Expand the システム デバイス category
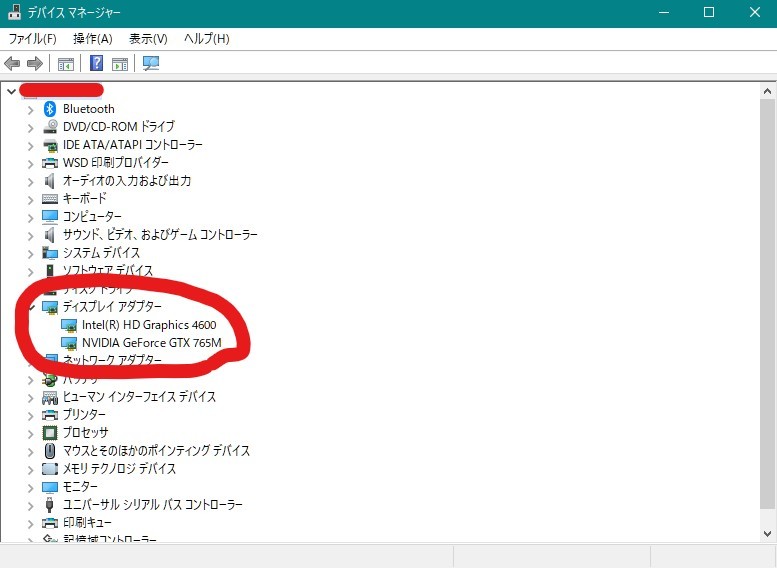The height and width of the screenshot is (568, 777). tap(30, 254)
